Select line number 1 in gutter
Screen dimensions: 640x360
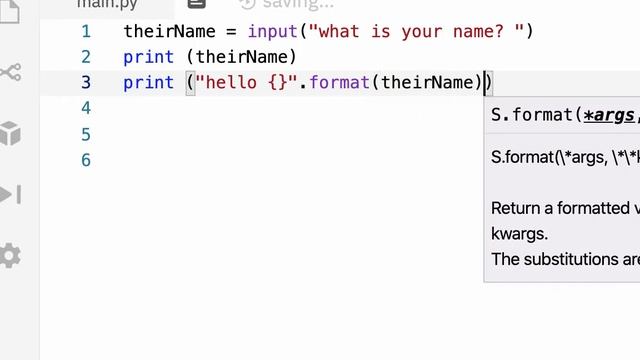[86, 31]
